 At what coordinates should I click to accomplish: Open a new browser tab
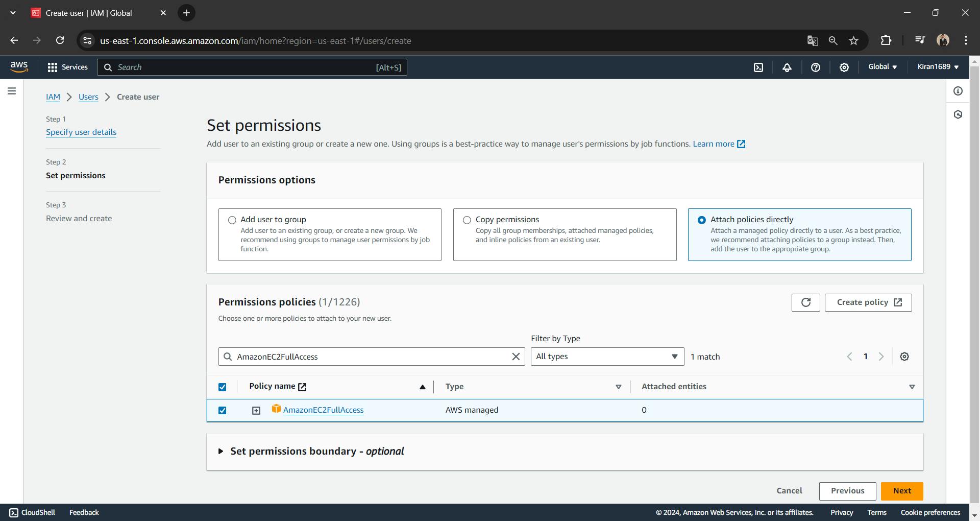pos(186,13)
